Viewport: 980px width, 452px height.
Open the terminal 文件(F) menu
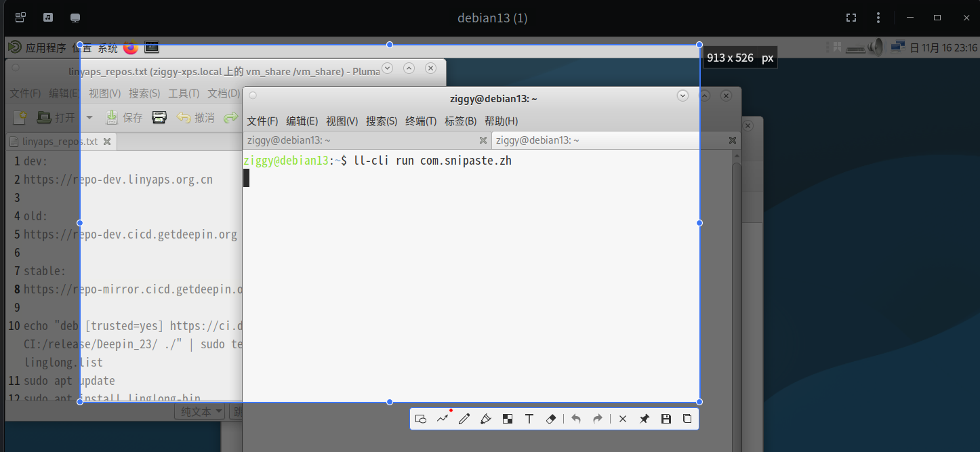coord(262,121)
